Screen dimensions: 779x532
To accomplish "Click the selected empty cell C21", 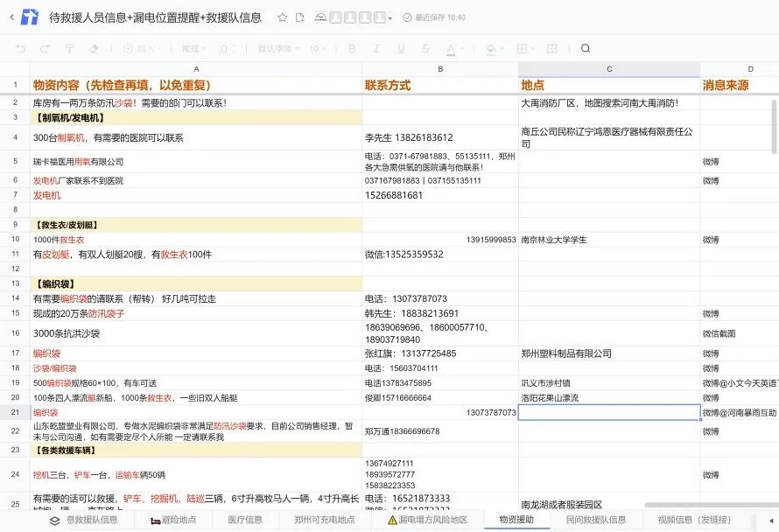I will [x=609, y=412].
